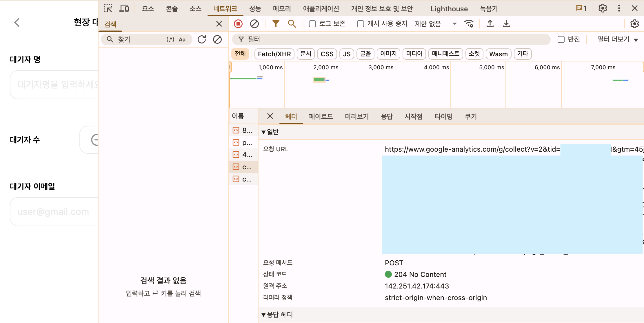Enable the 로그 보존 checkbox
This screenshot has width=644, height=323.
point(312,24)
